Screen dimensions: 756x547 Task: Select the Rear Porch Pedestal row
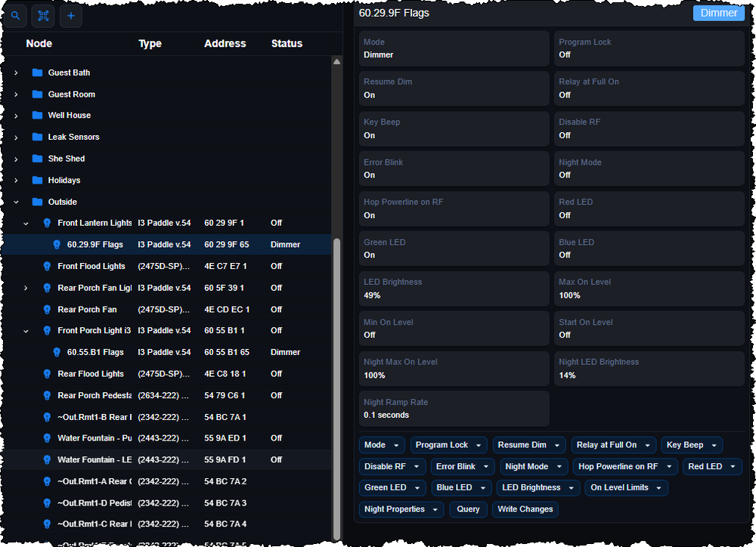coord(168,395)
